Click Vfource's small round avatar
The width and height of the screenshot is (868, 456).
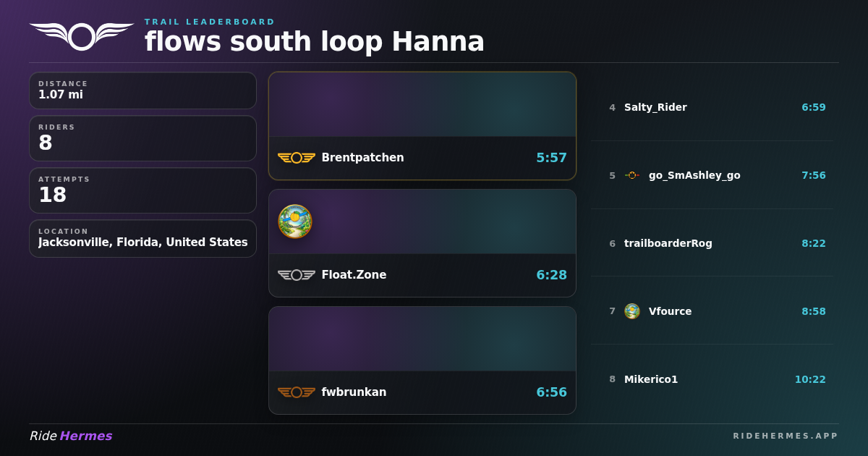coord(632,311)
